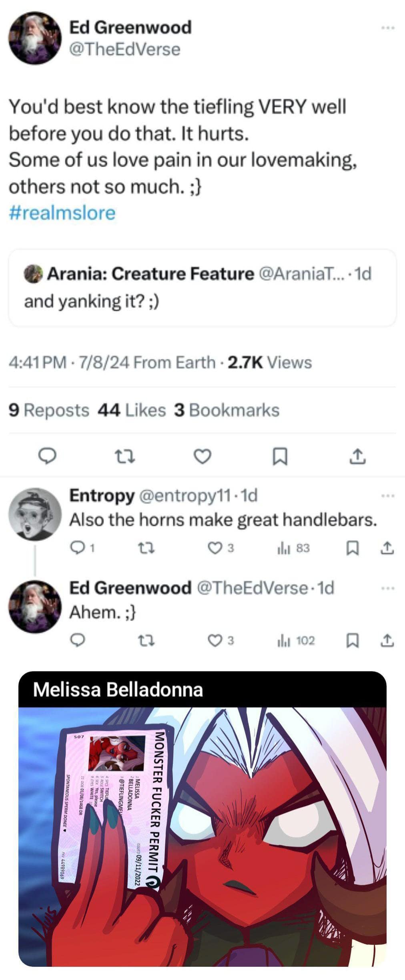This screenshot has height=980, width=405.
Task: Repost Entropy's reply
Action: click(x=146, y=548)
